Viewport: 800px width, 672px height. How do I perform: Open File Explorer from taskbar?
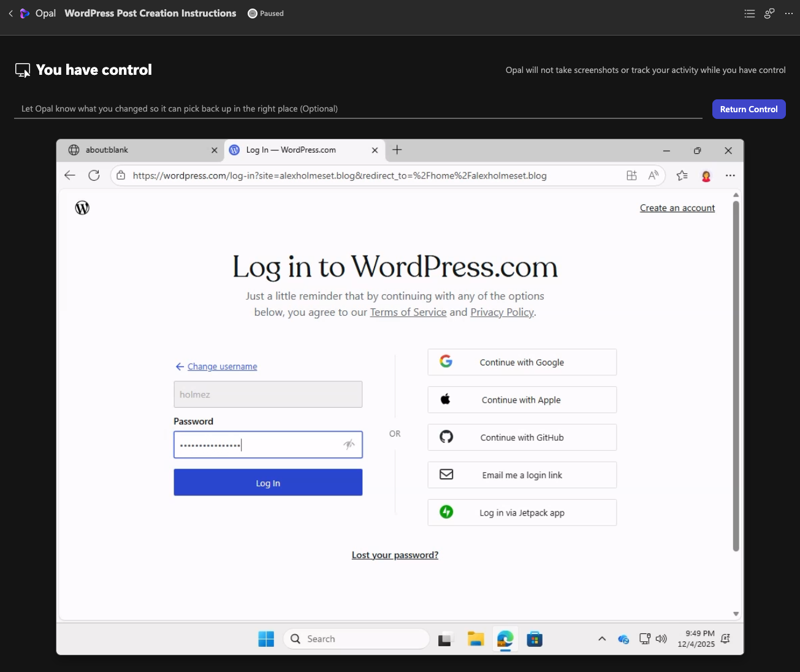click(476, 639)
